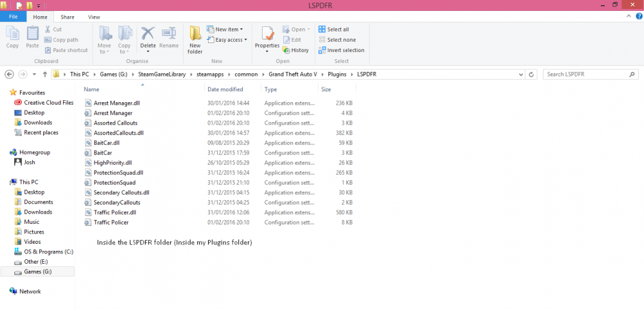
Task: Click Paste shortcut in the ribbon
Action: 66,50
